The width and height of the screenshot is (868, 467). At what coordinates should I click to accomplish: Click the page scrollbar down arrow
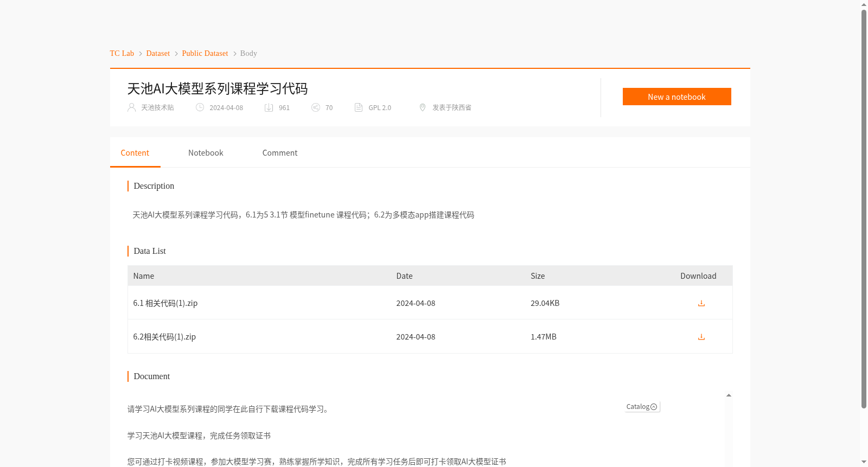tap(864, 462)
